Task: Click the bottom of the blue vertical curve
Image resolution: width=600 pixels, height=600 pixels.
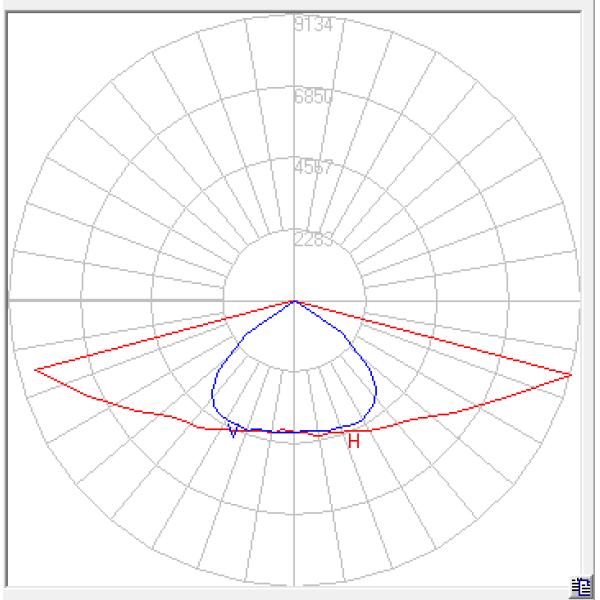Action: (x=294, y=432)
